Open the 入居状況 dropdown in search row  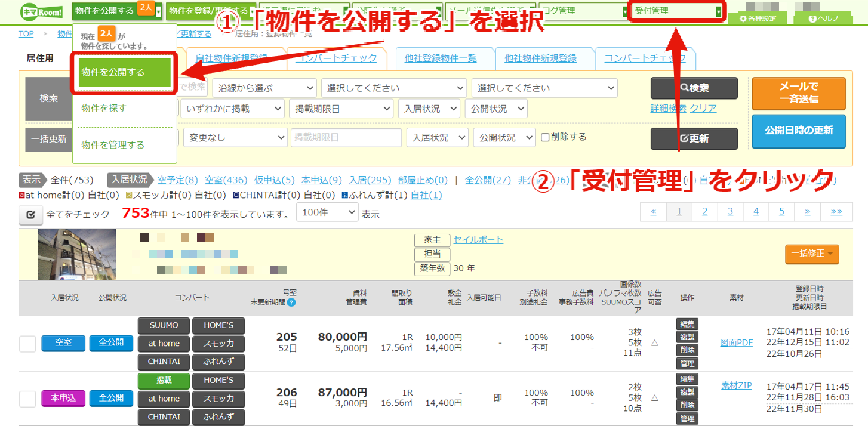tap(429, 109)
